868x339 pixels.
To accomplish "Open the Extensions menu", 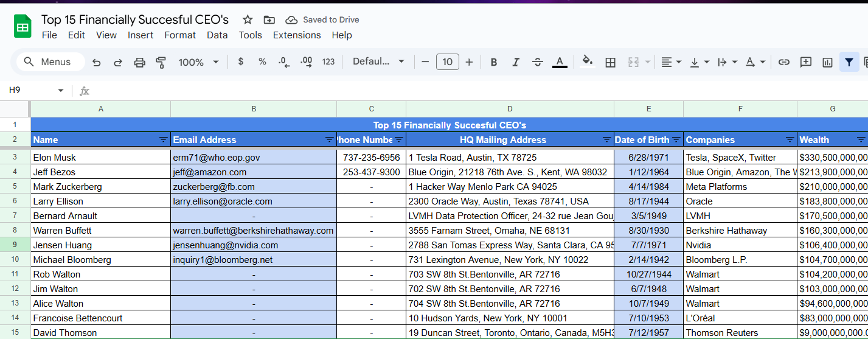I will (x=297, y=35).
